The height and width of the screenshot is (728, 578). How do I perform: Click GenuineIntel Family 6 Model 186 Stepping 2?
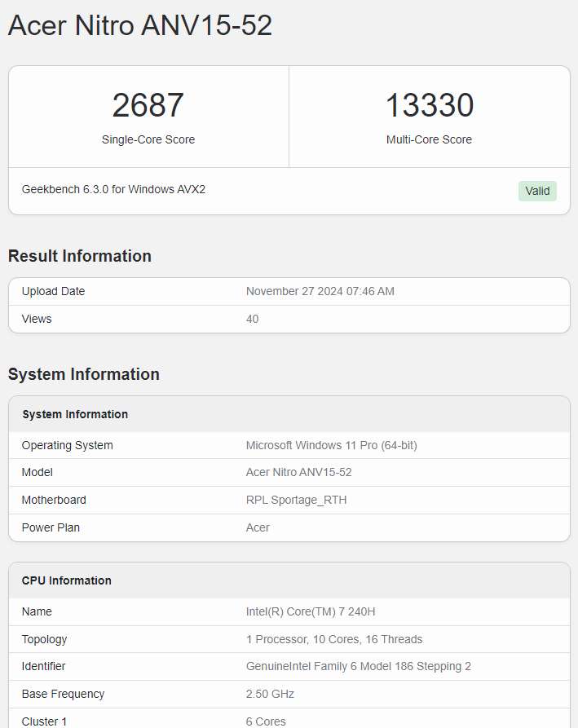point(359,666)
